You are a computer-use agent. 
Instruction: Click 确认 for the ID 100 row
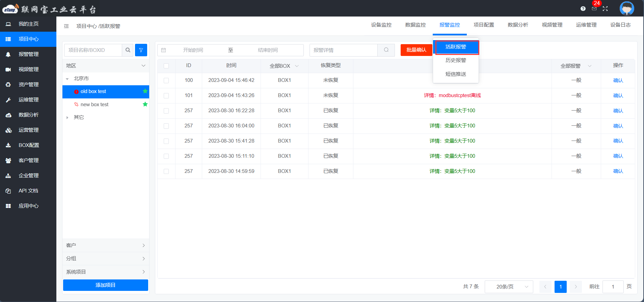point(618,81)
